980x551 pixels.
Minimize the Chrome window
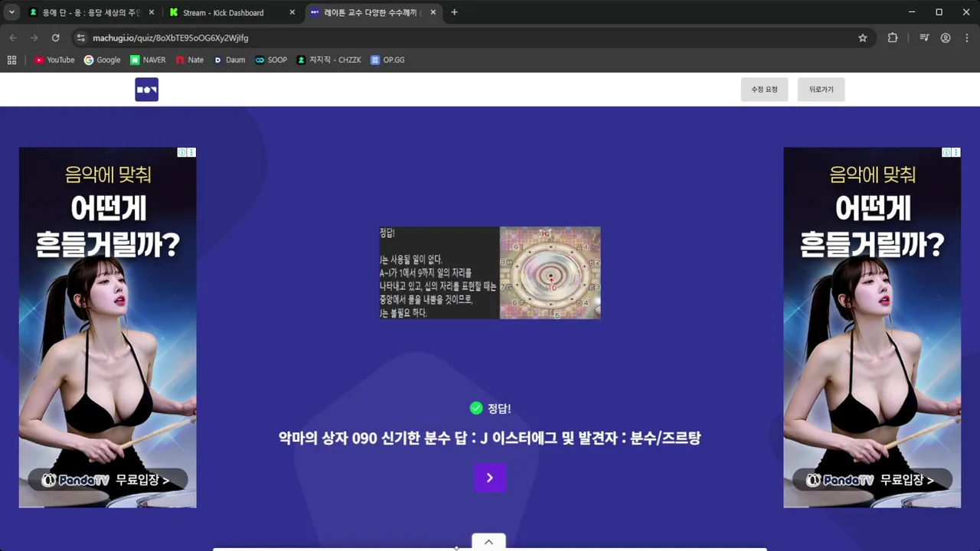[911, 12]
